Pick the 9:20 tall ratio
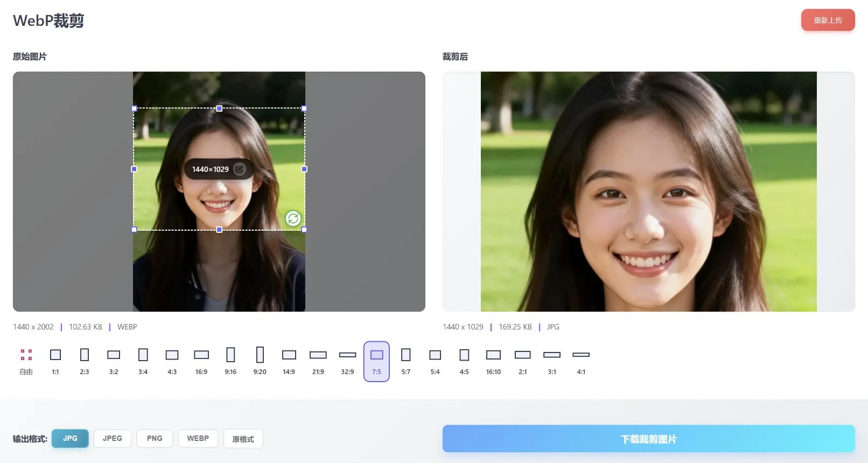The width and height of the screenshot is (868, 463). click(260, 361)
